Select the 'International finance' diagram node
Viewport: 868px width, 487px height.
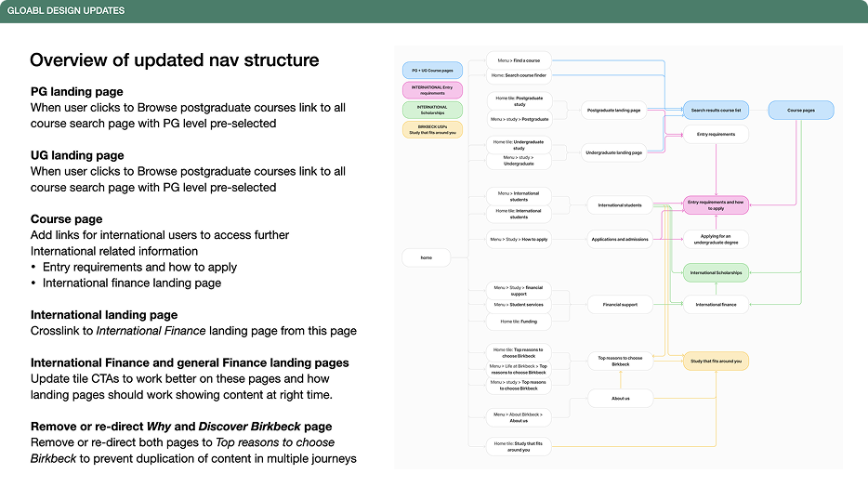click(x=716, y=305)
